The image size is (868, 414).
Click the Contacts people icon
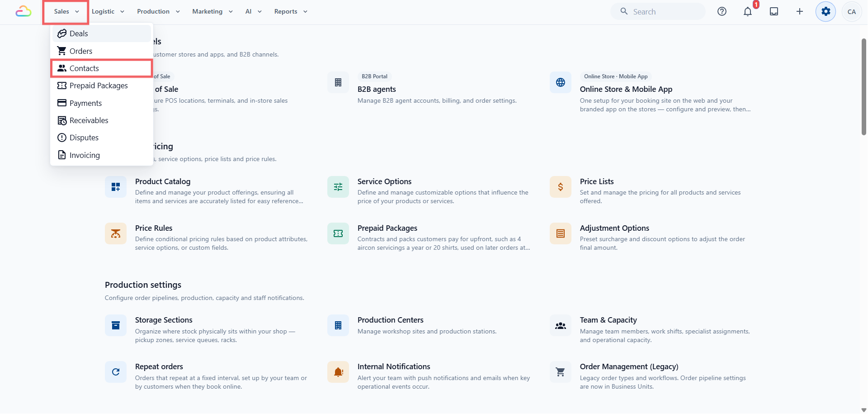click(62, 68)
